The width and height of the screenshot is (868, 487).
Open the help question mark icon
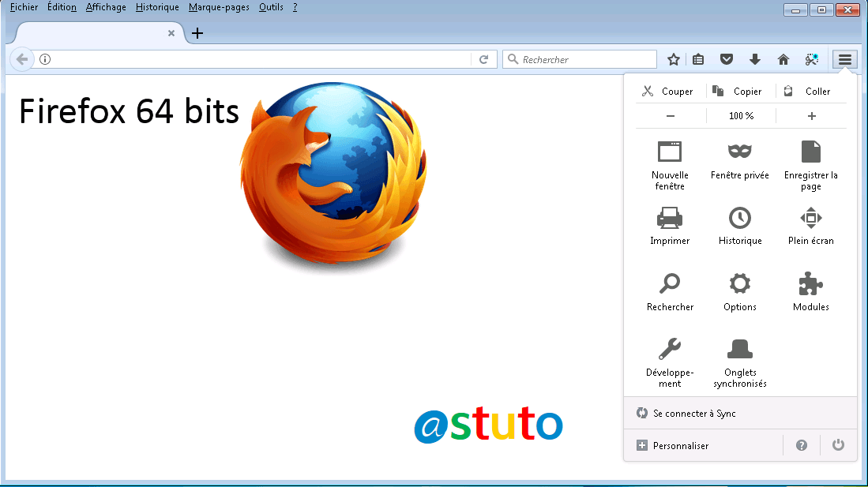point(802,445)
